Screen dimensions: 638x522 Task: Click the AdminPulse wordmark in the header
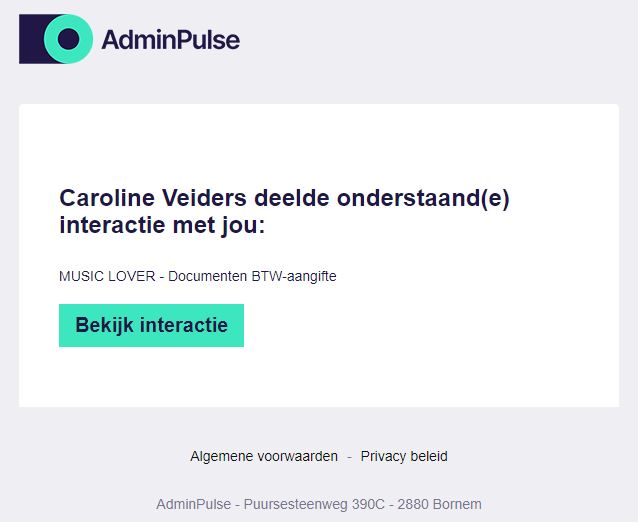(x=170, y=40)
